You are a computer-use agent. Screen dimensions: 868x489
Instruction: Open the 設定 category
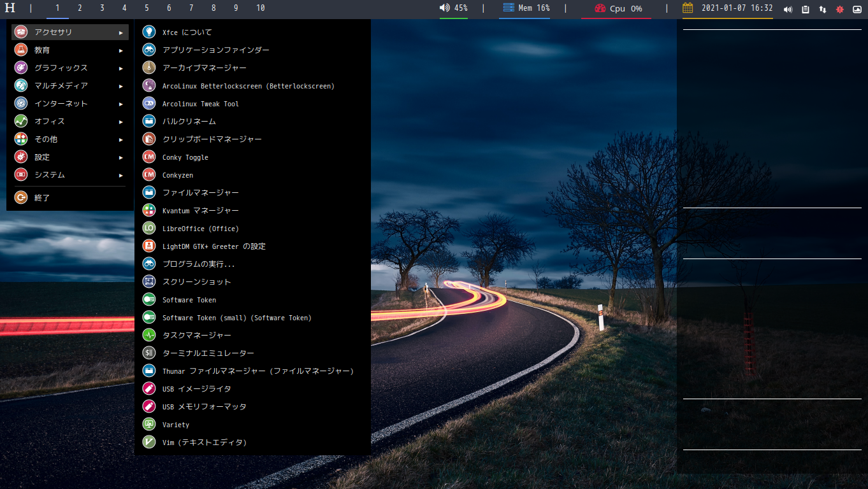(70, 157)
